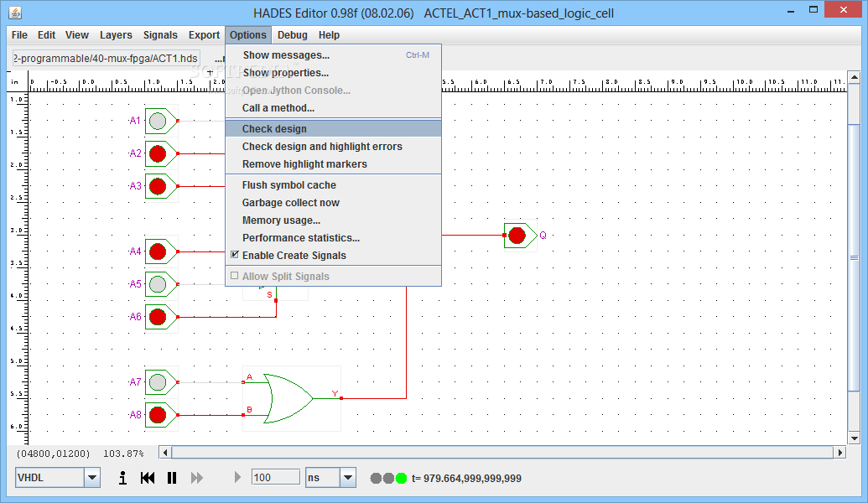Click the simulation time readout t=
Viewport: 868px width, 503px height.
point(466,478)
